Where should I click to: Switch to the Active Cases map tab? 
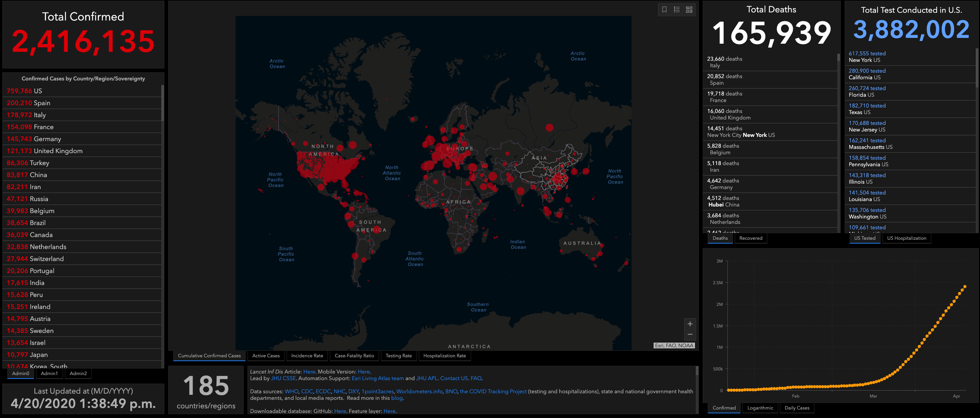(x=266, y=356)
